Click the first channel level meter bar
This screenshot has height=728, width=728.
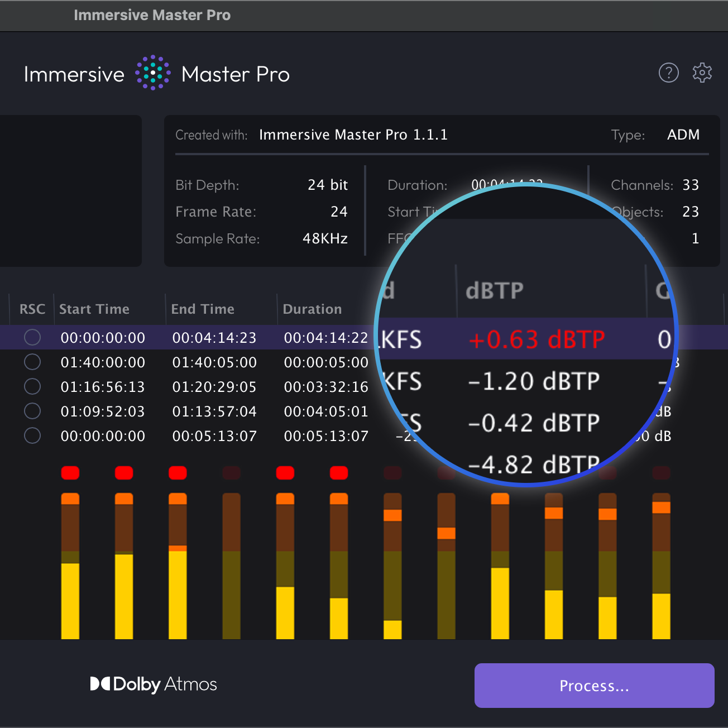tap(70, 566)
